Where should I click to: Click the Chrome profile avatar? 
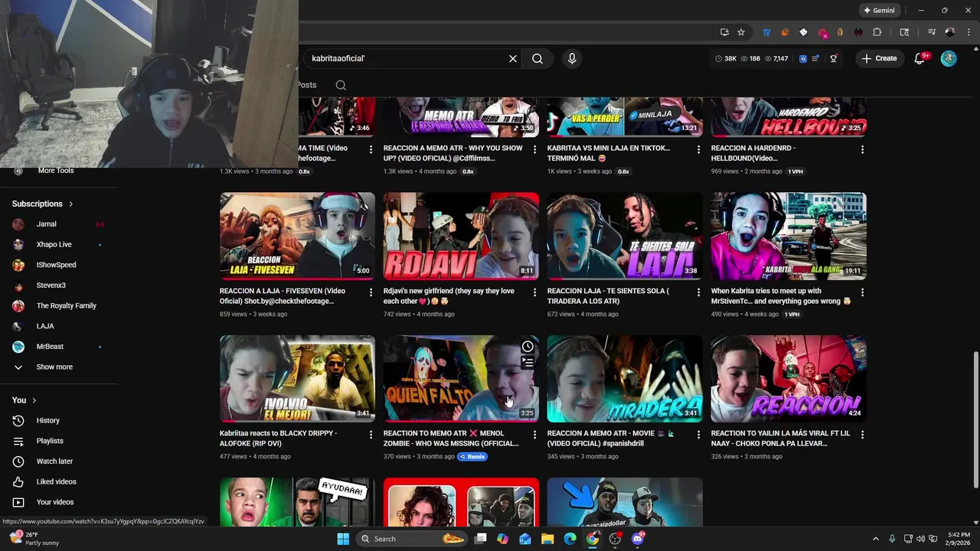coord(950,32)
